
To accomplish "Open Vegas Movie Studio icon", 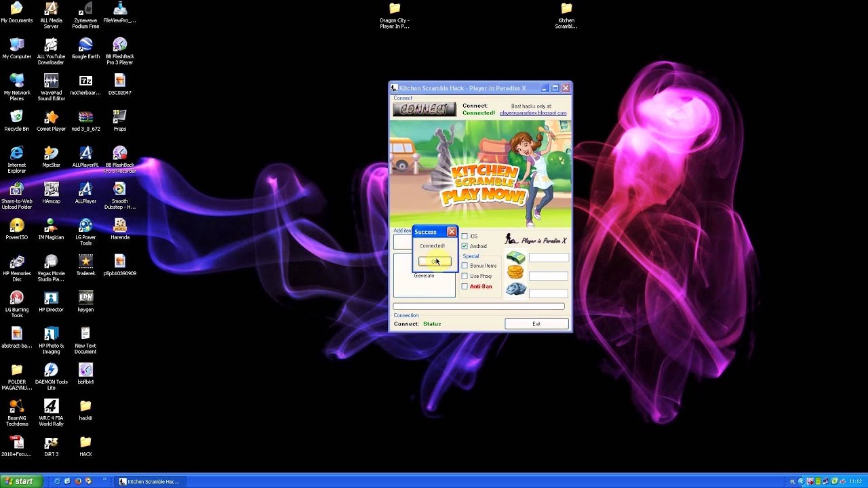I will point(51,268).
